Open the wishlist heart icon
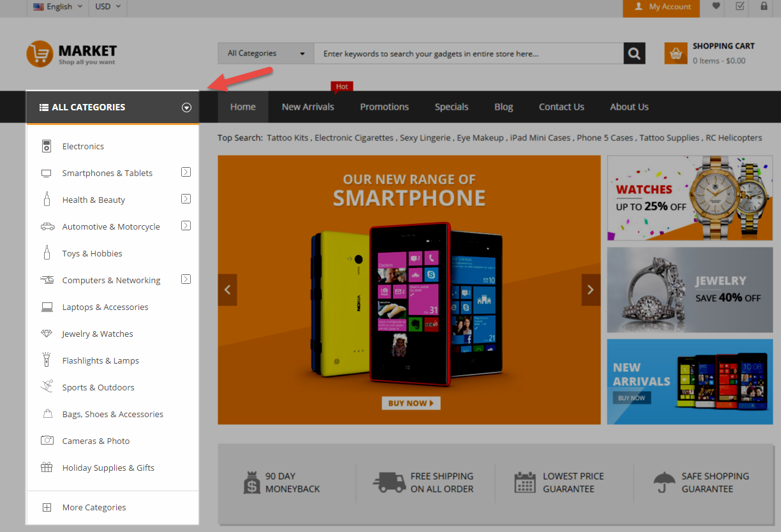Viewport: 781px width, 532px height. 716,6
